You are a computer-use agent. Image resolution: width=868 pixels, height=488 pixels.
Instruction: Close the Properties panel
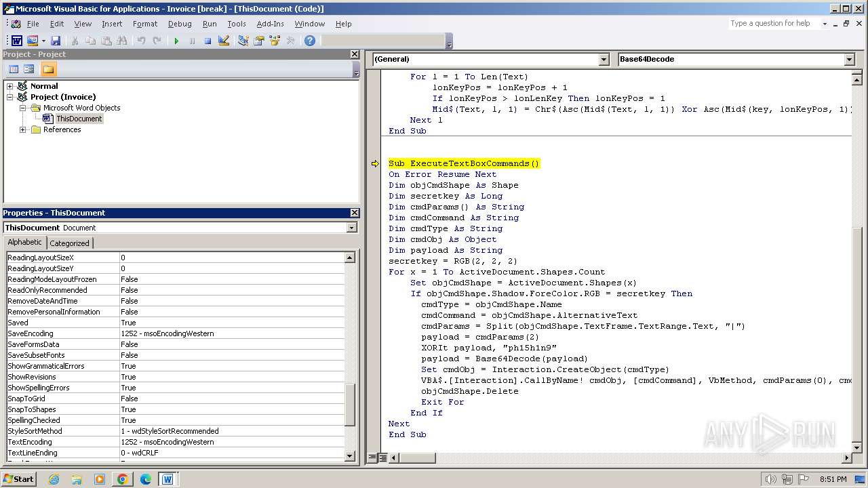(x=354, y=213)
